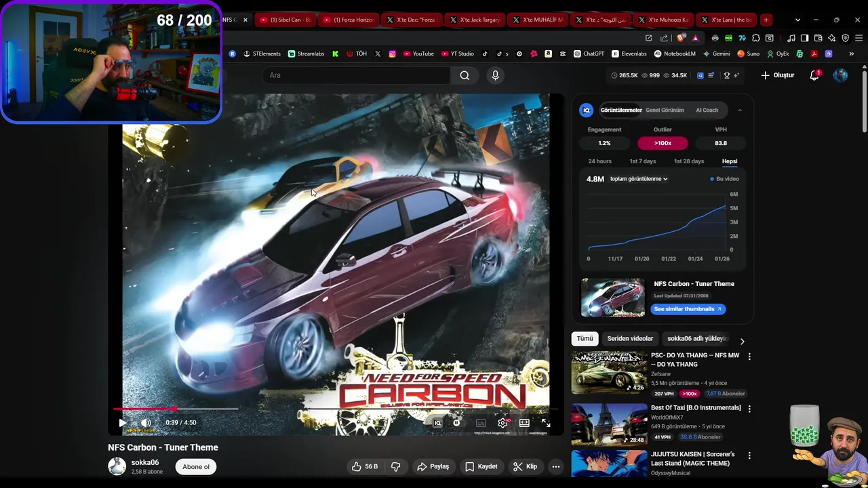
Task: Switch to Görüntülenmeler tab in vidIQ panel
Action: (x=621, y=110)
